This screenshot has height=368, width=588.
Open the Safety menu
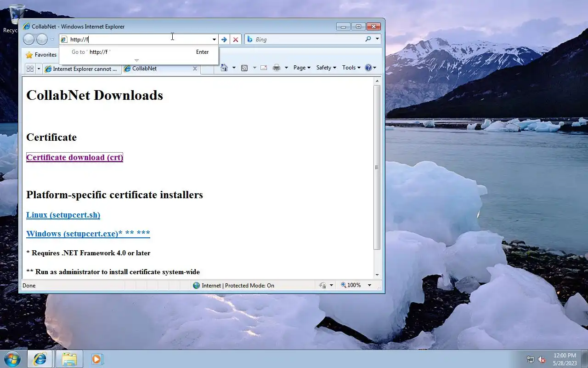pos(326,68)
